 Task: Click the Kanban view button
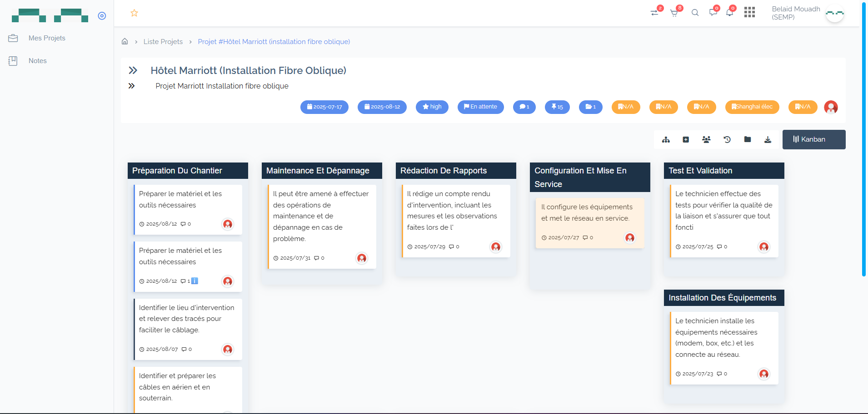(813, 139)
